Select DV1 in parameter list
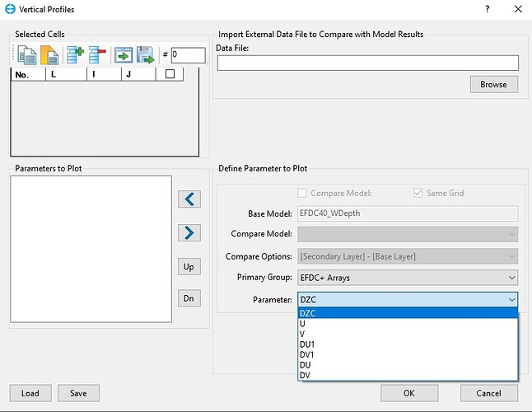This screenshot has height=412, width=532. [408, 354]
